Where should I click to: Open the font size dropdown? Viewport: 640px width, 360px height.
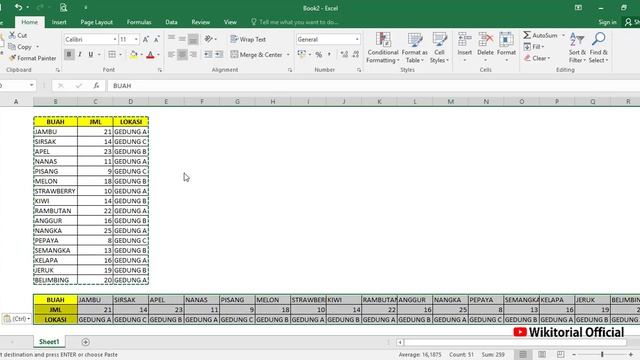click(x=136, y=39)
